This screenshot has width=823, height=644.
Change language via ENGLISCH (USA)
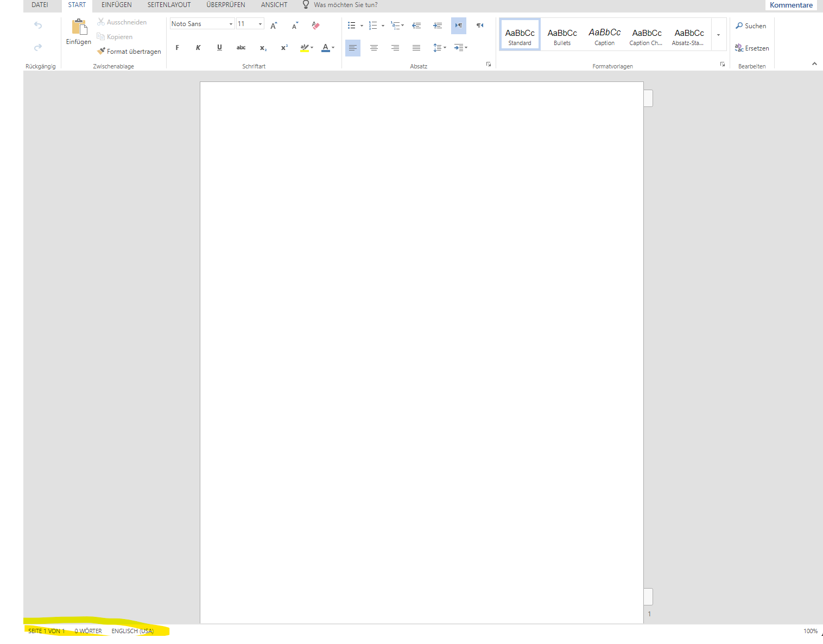pyautogui.click(x=132, y=631)
